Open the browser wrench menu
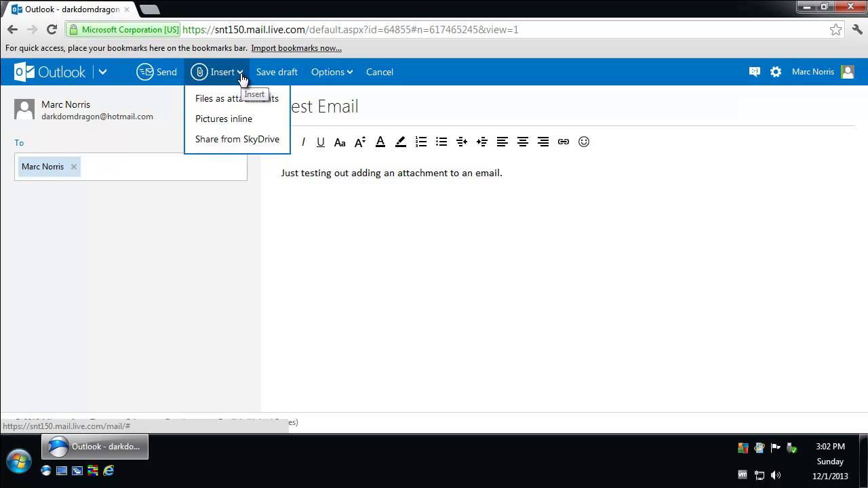868x488 pixels. (x=857, y=30)
